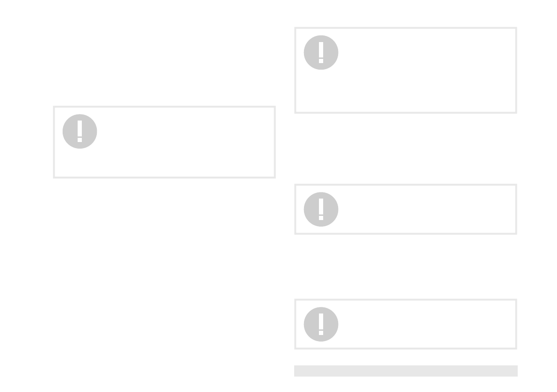Viewport: 557px width, 392px height.
Task: Click the blank area beneath the icon in the left box
Action: [80, 163]
